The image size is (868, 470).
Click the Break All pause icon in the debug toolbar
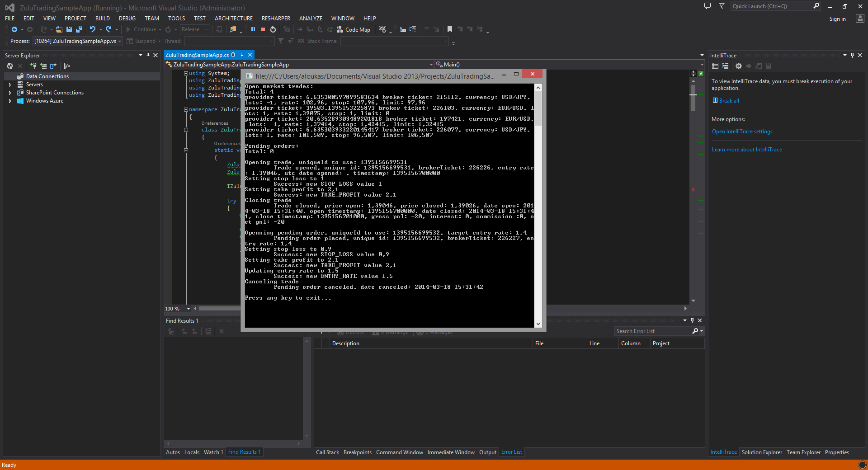click(253, 29)
